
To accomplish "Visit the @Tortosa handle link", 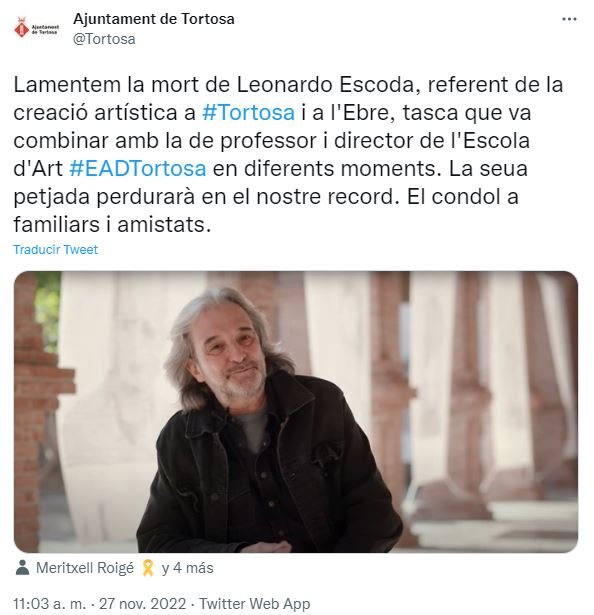I will [104, 39].
